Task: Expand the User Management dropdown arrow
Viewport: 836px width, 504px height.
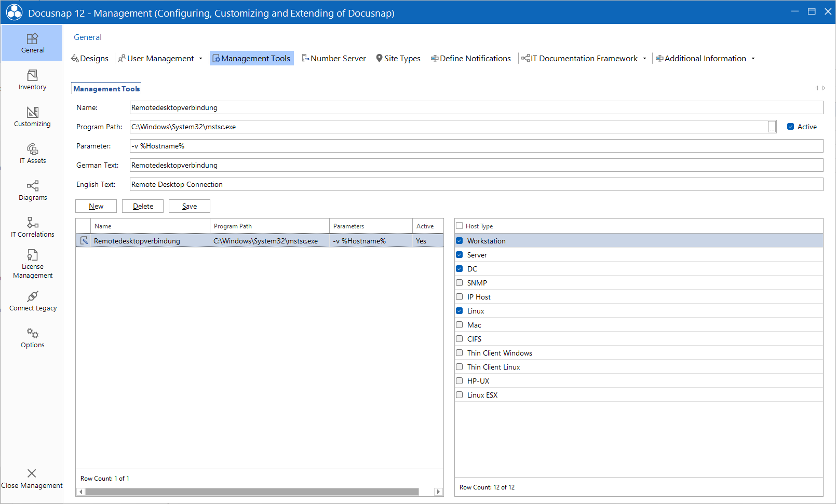Action: pyautogui.click(x=200, y=59)
